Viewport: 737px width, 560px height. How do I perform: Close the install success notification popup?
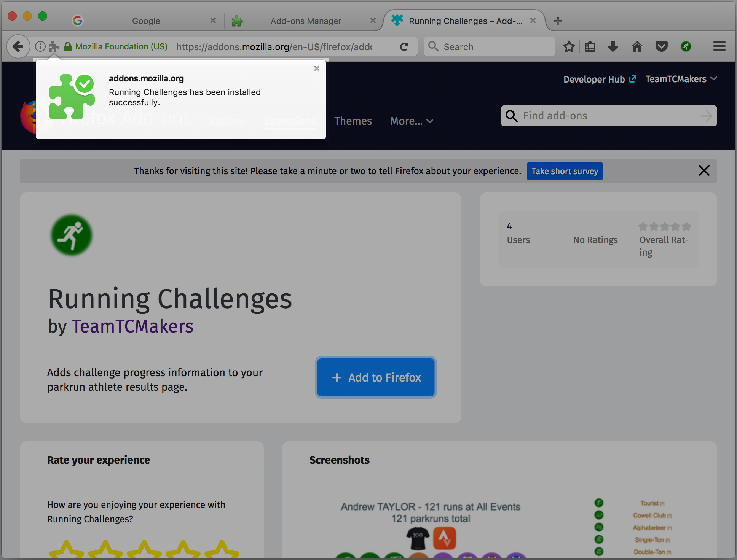pos(316,68)
